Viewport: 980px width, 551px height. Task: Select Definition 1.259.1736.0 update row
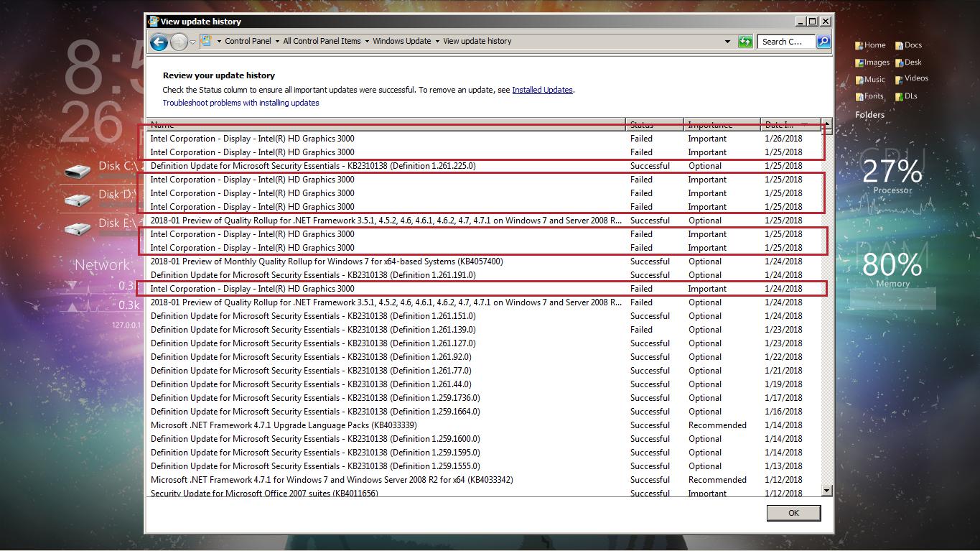[484, 398]
